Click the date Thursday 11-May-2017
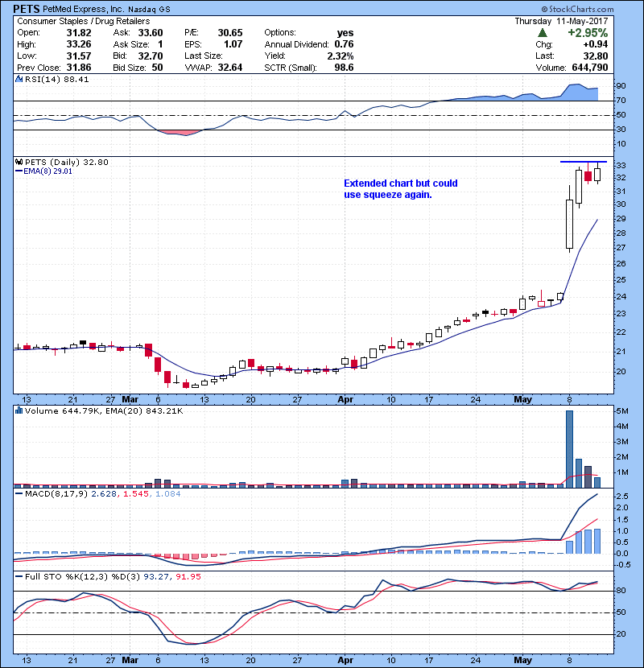 (x=561, y=21)
